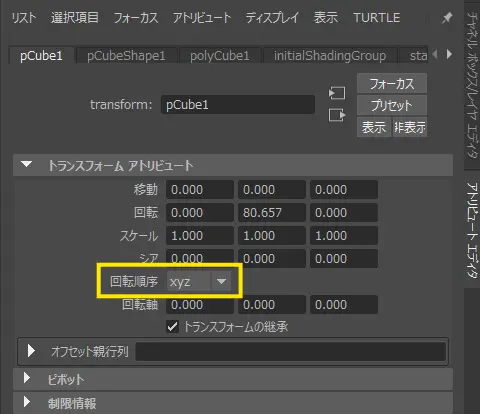This screenshot has width=480, height=414.
Task: Switch to the pCubeShape1 tab
Action: pos(126,55)
